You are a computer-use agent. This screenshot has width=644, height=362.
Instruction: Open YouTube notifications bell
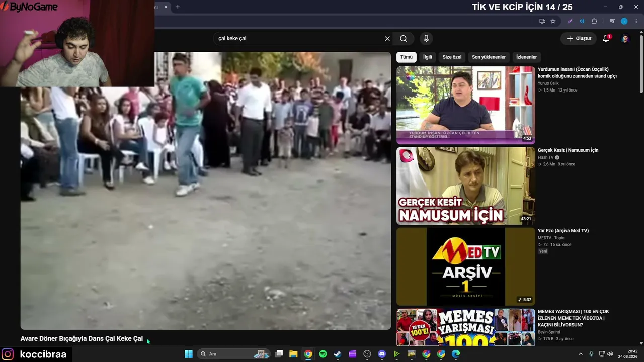point(606,38)
